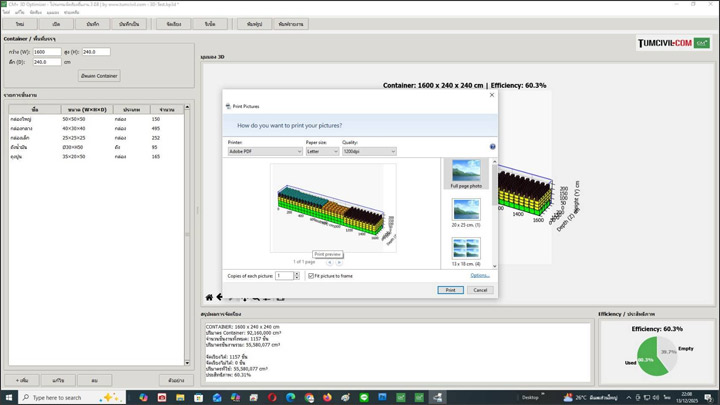Click the Print button
720x405 pixels.
pos(450,290)
